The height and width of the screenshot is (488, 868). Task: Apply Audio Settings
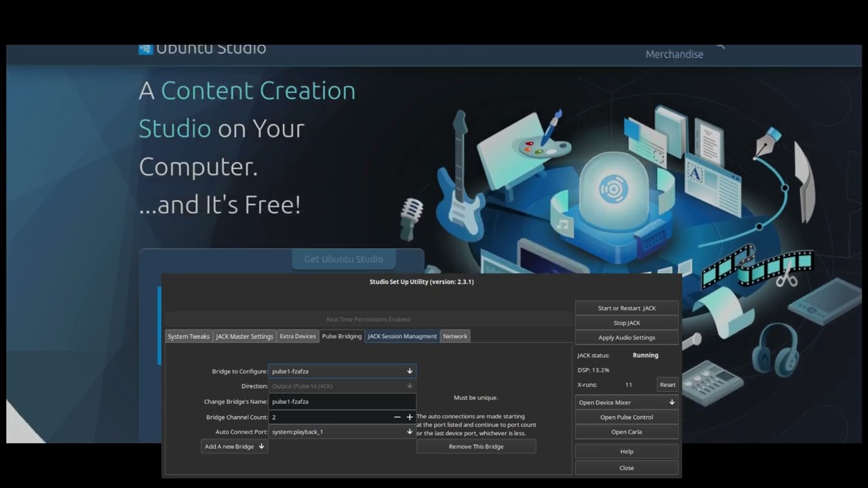click(x=627, y=338)
